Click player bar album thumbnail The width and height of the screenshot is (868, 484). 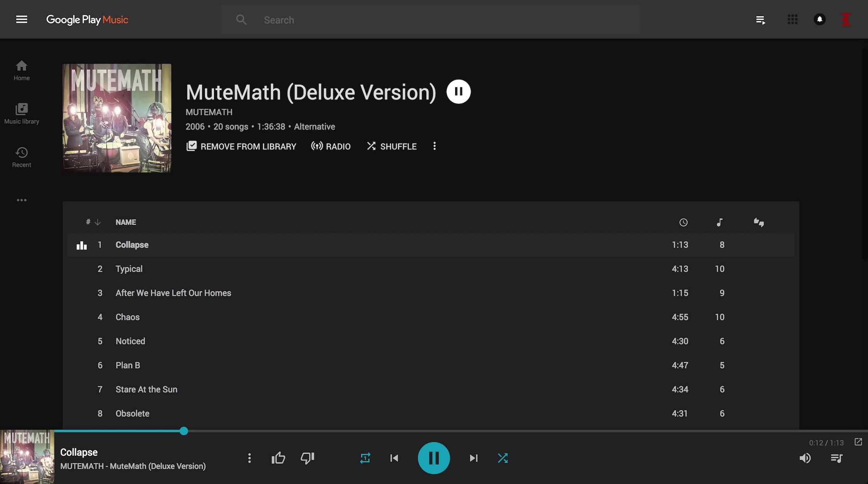tap(27, 457)
